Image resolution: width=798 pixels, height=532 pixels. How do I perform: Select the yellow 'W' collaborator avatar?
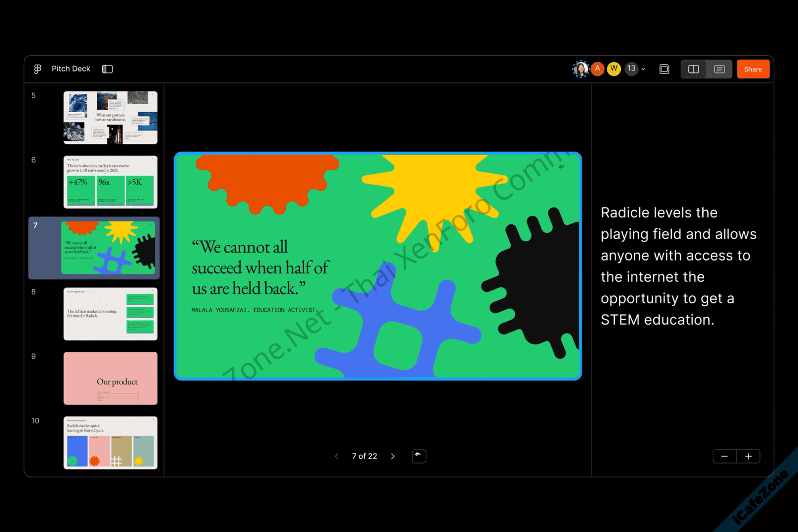click(x=614, y=69)
